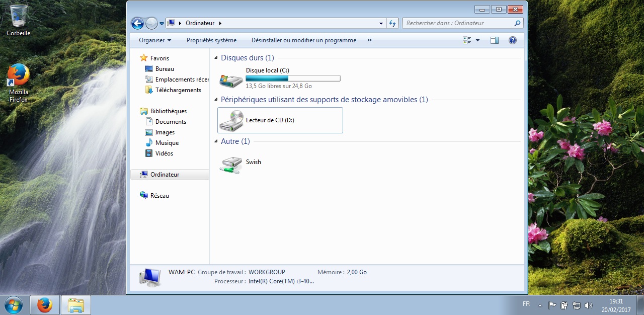Click Désinstaller ou modifier un programme

[304, 40]
